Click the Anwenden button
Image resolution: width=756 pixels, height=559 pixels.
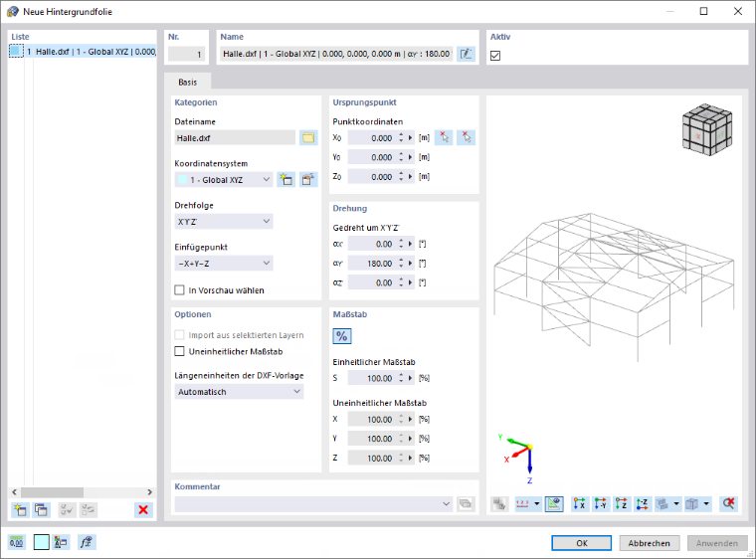717,543
